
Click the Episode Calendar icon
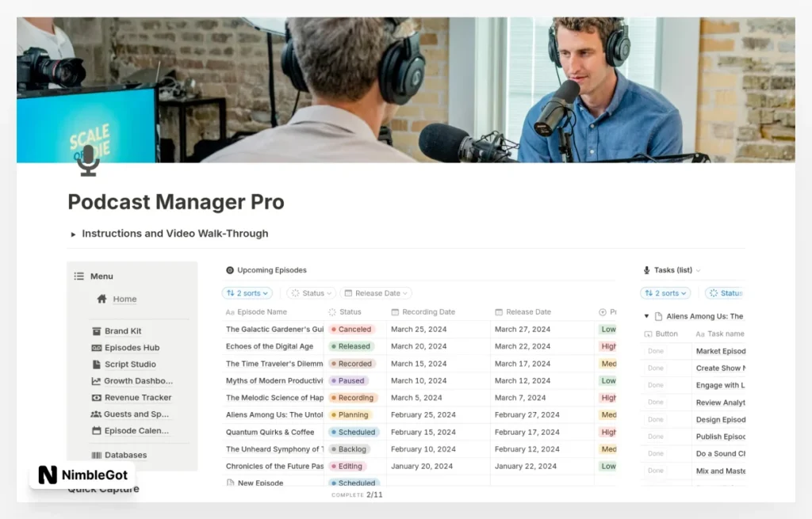96,430
